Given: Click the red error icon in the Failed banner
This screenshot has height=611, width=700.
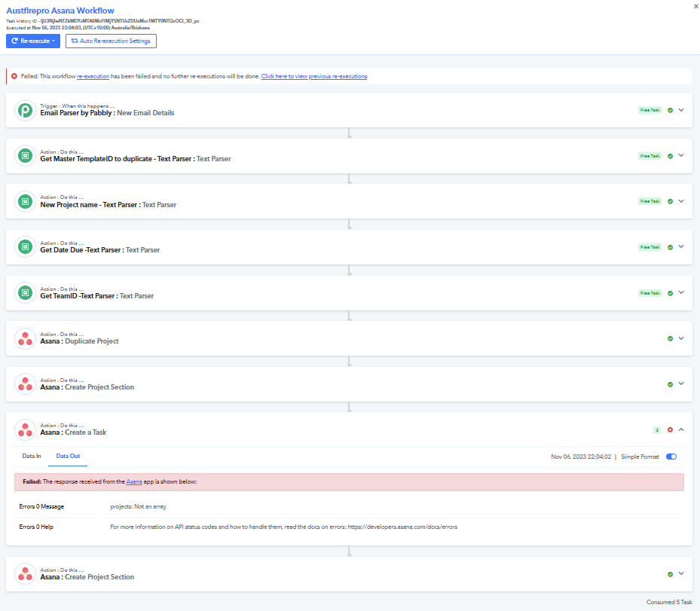Looking at the screenshot, I should tap(14, 76).
